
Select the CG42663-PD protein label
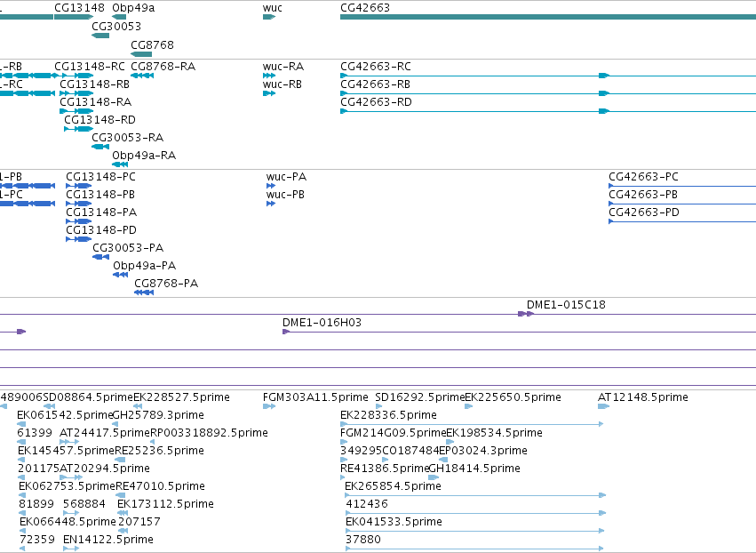pyautogui.click(x=644, y=212)
